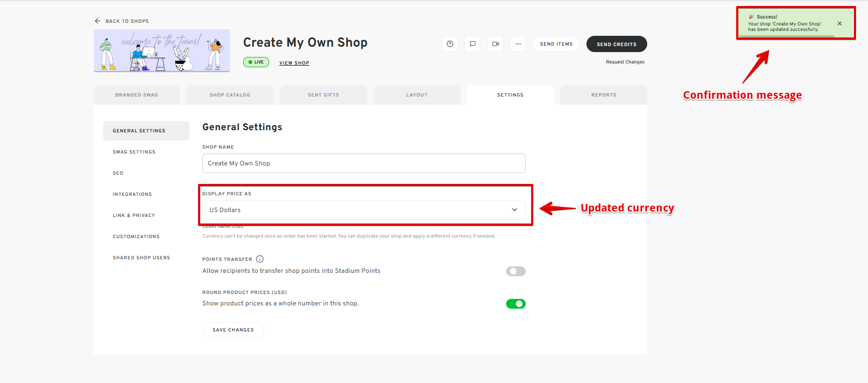Viewport: 868px width, 383px height.
Task: Click the currency dropdown chevron arrow
Action: click(x=514, y=210)
